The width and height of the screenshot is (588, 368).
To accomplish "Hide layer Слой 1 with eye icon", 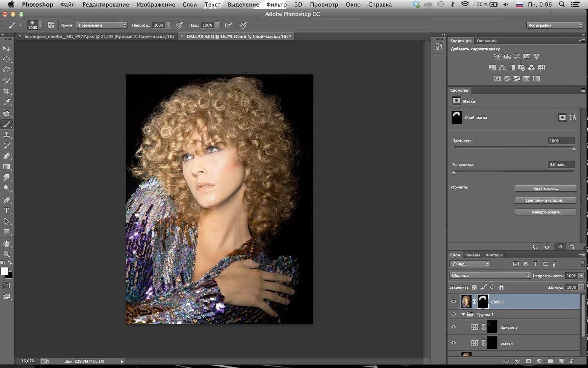I will click(x=453, y=302).
